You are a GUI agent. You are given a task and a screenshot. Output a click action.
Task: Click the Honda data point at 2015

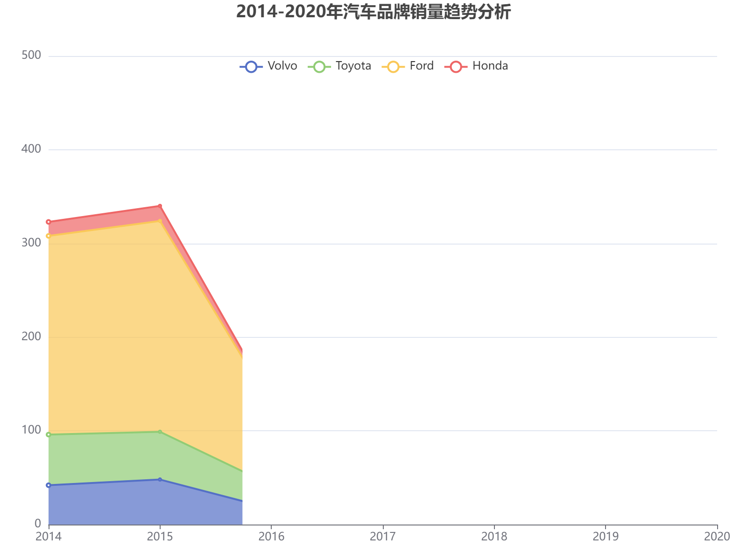coord(160,206)
